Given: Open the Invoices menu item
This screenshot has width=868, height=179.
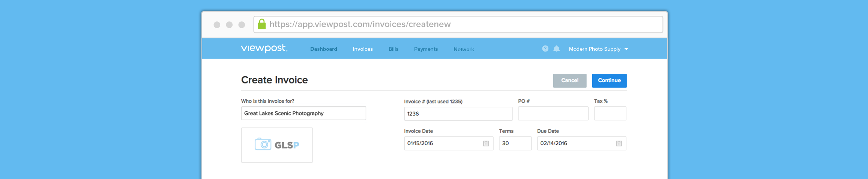Looking at the screenshot, I should [363, 49].
